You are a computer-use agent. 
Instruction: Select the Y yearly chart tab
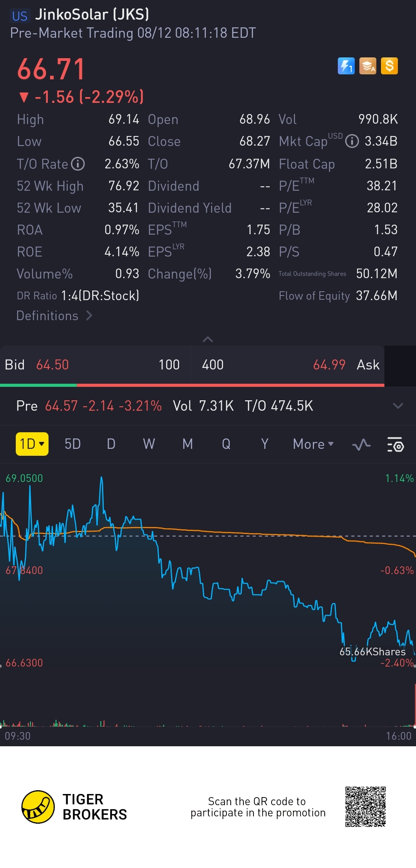(265, 444)
